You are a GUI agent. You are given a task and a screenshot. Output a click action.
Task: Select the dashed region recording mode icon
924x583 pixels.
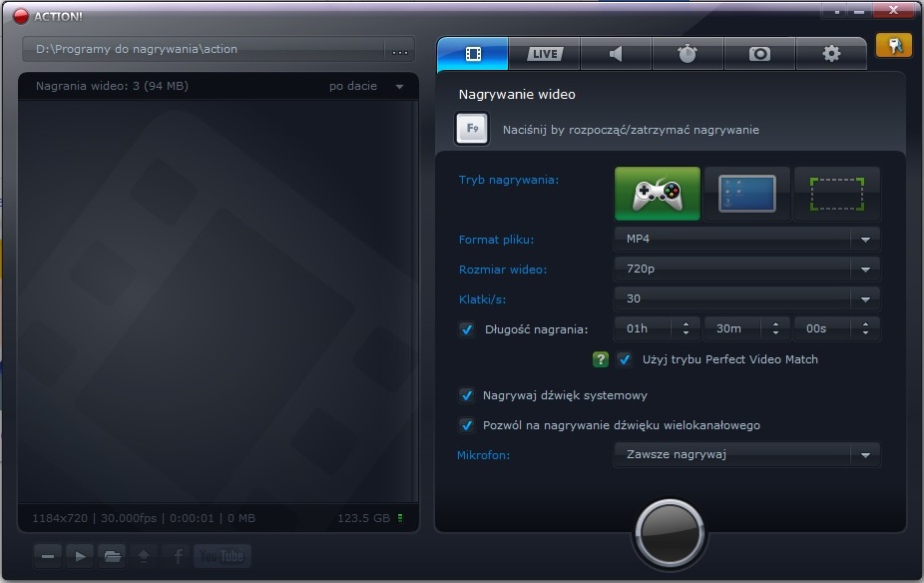tap(837, 194)
